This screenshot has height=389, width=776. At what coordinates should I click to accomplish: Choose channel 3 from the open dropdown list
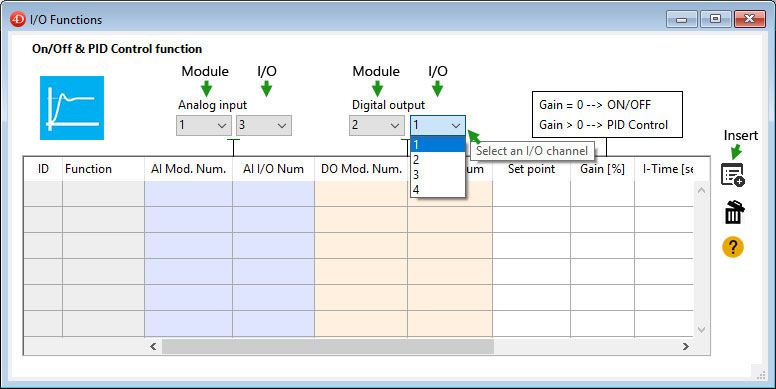pyautogui.click(x=438, y=174)
